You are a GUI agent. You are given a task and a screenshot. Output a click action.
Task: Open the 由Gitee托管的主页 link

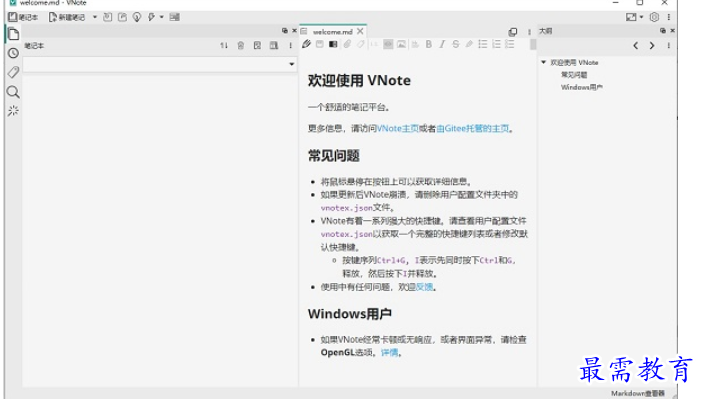[473, 129]
